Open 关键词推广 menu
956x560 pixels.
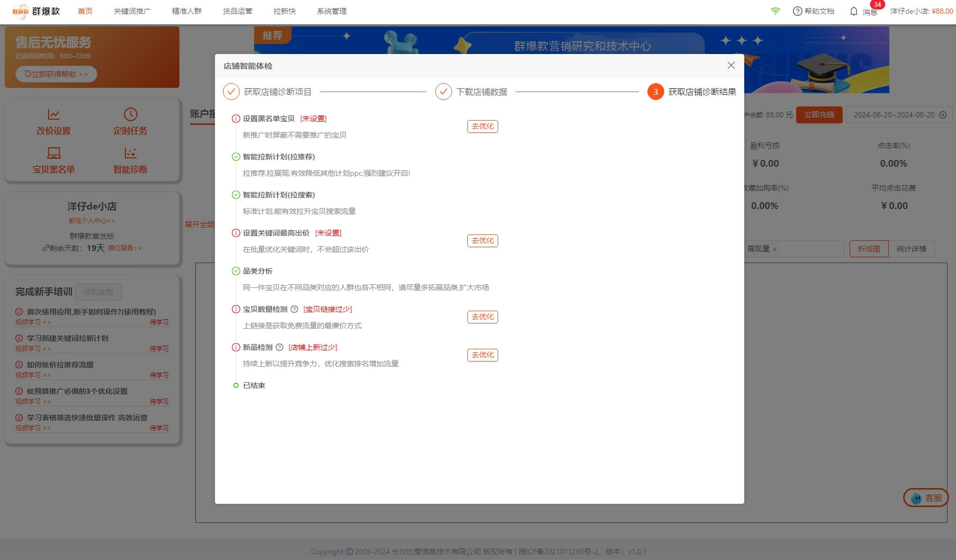(x=132, y=11)
